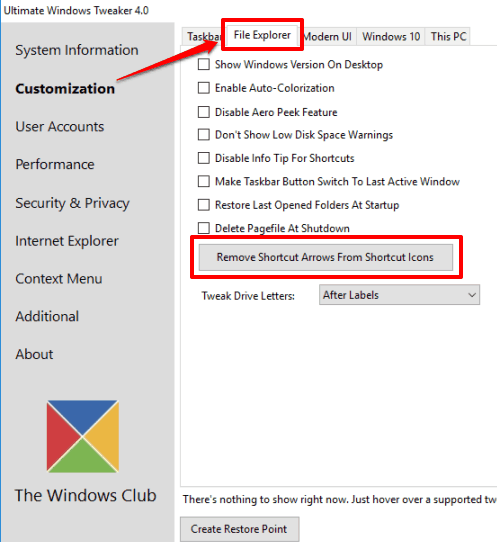Open the This PC tab

tap(448, 36)
